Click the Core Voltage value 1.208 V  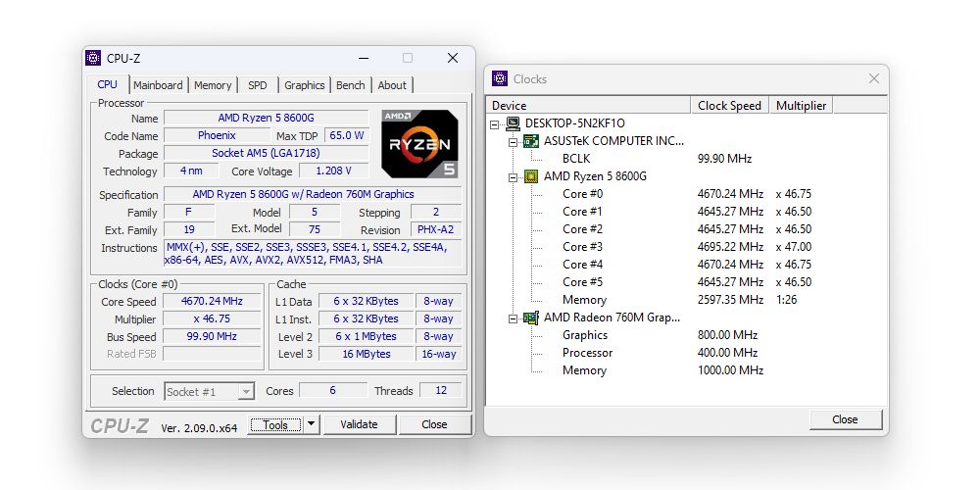[333, 171]
